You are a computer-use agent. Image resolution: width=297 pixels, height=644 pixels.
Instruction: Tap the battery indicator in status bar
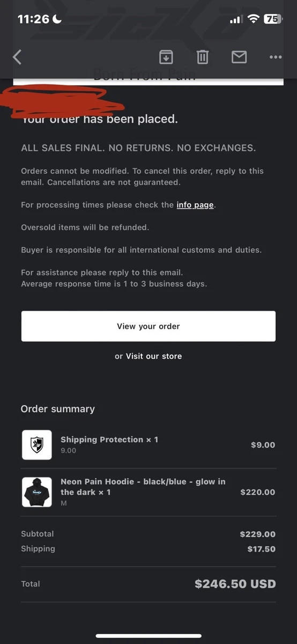tap(273, 19)
